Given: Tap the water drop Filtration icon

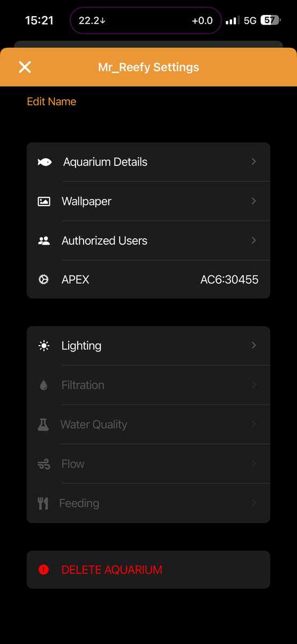Looking at the screenshot, I should pos(44,385).
